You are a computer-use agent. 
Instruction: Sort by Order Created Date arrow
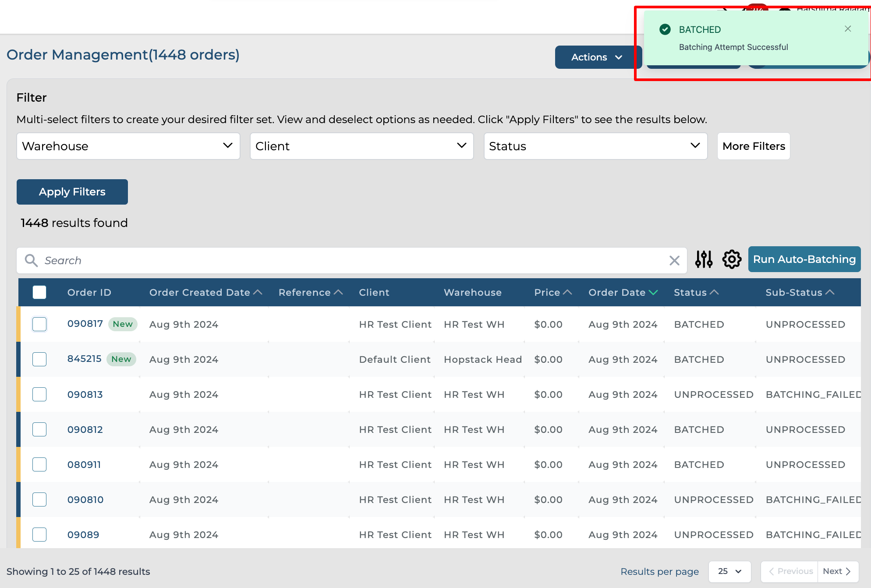pyautogui.click(x=258, y=292)
